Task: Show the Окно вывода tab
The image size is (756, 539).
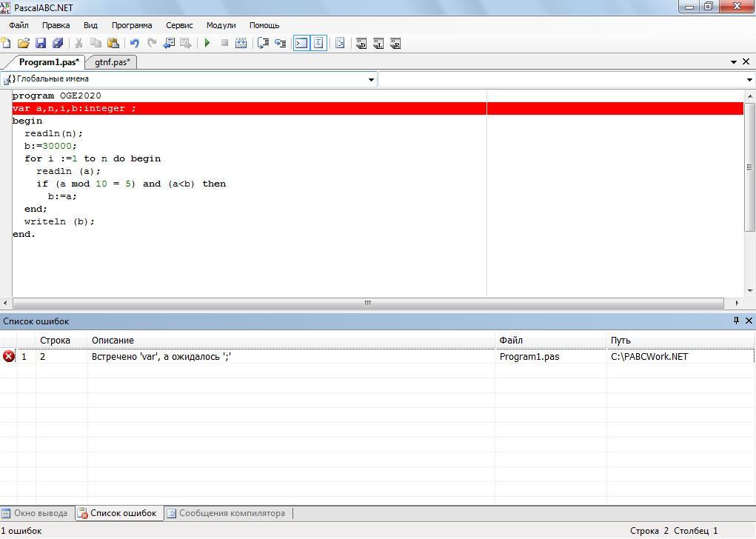Action: [40, 513]
